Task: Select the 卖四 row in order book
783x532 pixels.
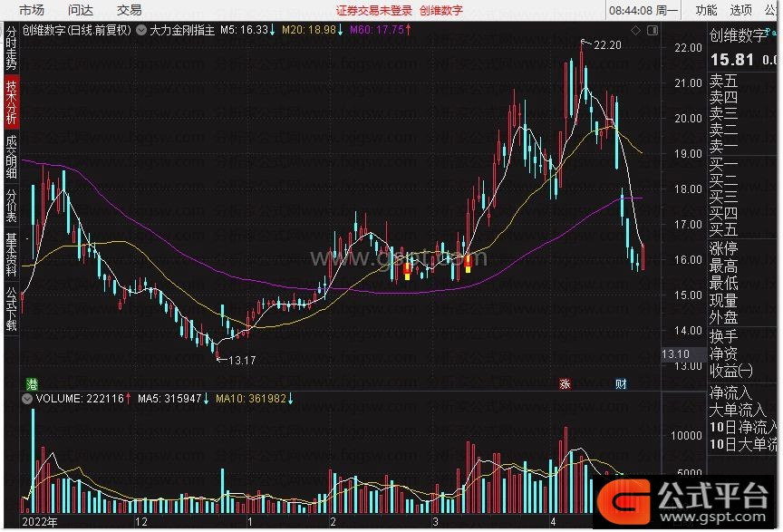Action: tap(723, 97)
